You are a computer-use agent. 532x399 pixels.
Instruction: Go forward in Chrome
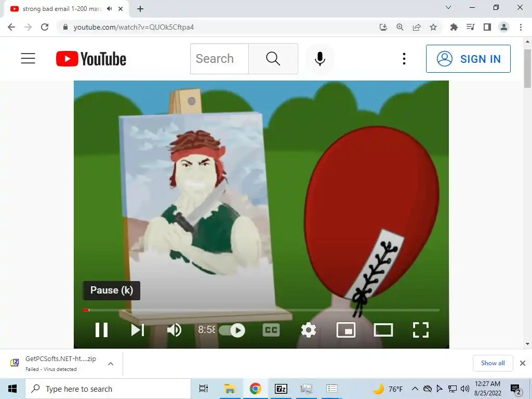(x=28, y=27)
